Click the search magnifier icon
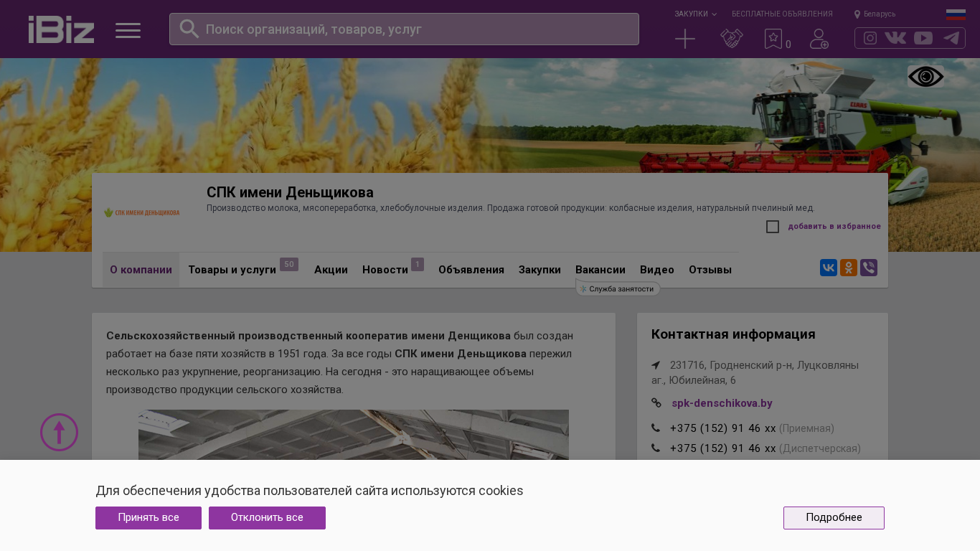The width and height of the screenshot is (980, 551). pyautogui.click(x=189, y=29)
